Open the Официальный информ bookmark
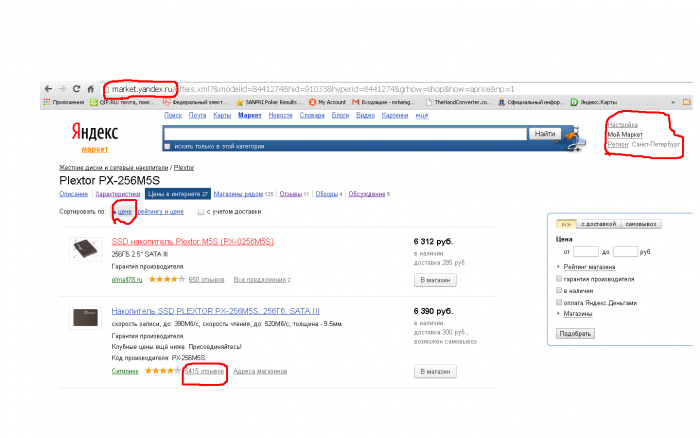The width and height of the screenshot is (700, 438). [531, 102]
